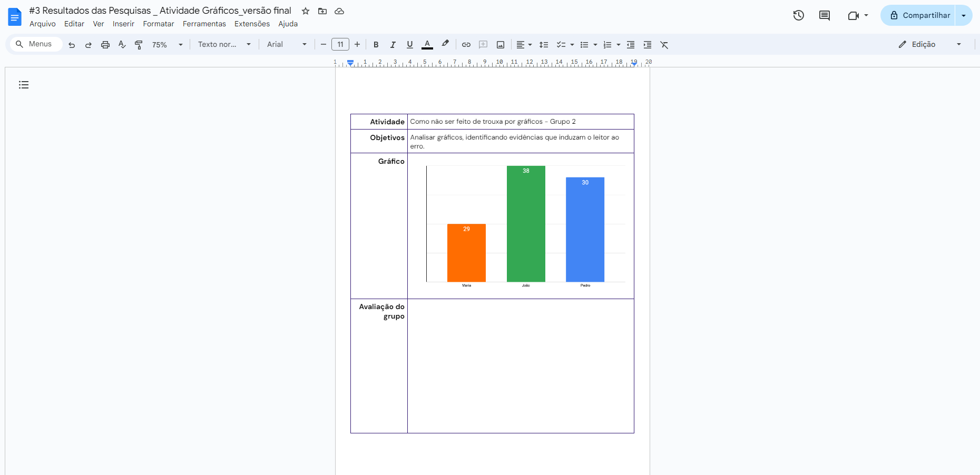
Task: Insert a checklist
Action: tap(561, 45)
